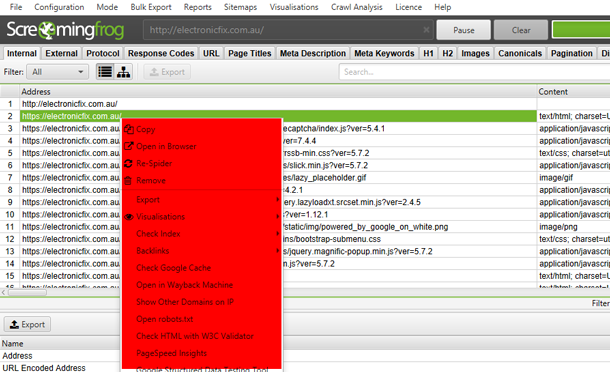Click the Content column header
This screenshot has height=372, width=610.
(x=573, y=92)
